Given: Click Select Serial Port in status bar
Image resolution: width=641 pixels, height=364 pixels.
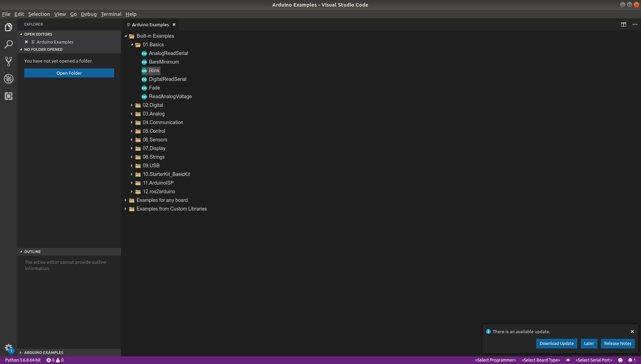Looking at the screenshot, I should tap(594, 360).
